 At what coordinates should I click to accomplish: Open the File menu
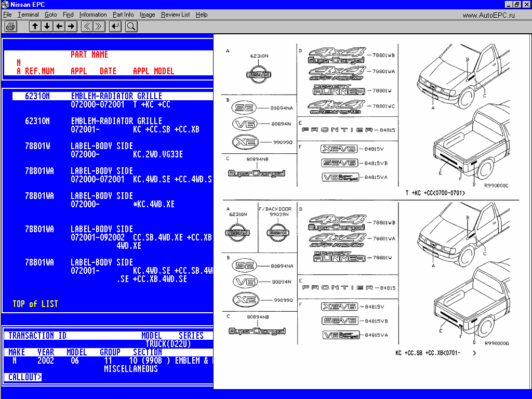pos(7,15)
